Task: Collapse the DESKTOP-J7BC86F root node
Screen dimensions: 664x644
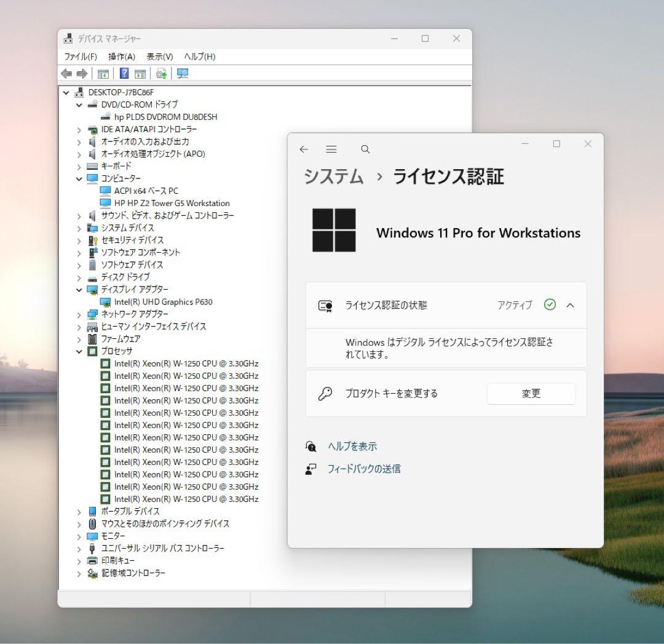Action: [x=66, y=92]
